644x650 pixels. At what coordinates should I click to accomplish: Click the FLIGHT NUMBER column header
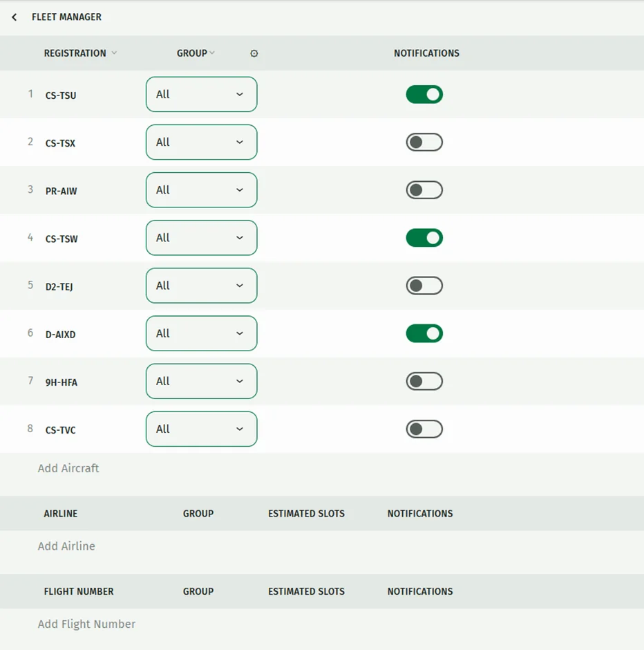click(x=79, y=591)
